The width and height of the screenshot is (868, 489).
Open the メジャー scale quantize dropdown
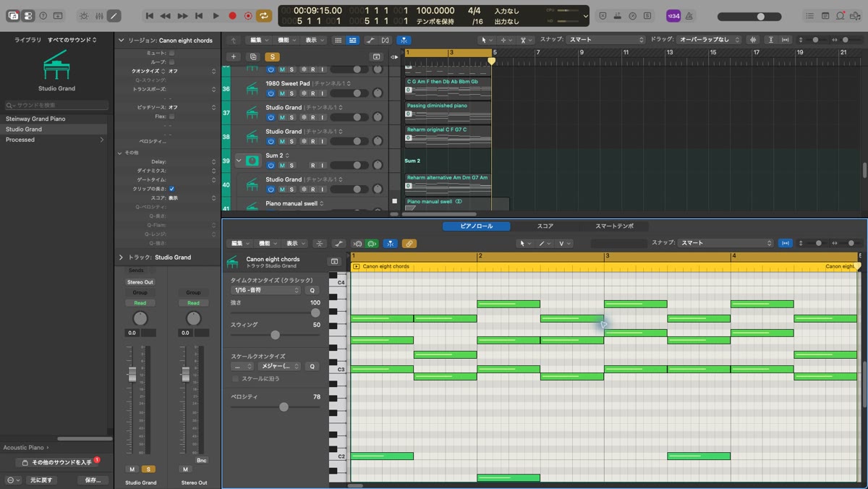[x=278, y=366]
